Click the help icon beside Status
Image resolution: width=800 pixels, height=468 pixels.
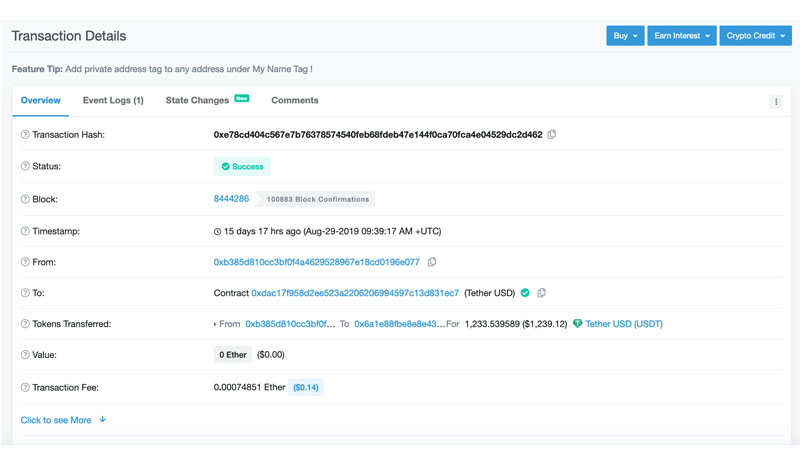pyautogui.click(x=25, y=166)
